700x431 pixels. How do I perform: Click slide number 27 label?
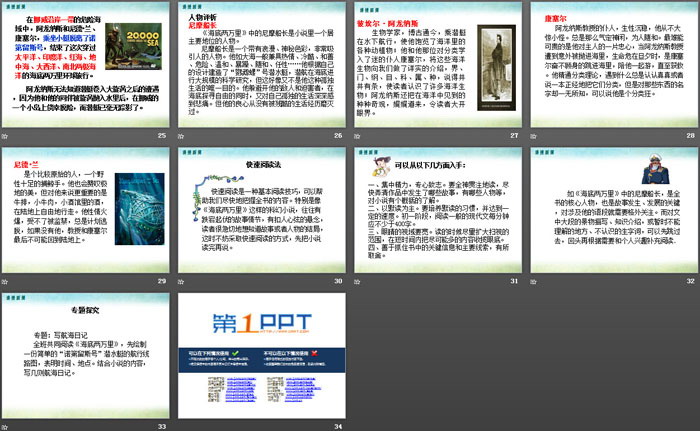coord(514,135)
